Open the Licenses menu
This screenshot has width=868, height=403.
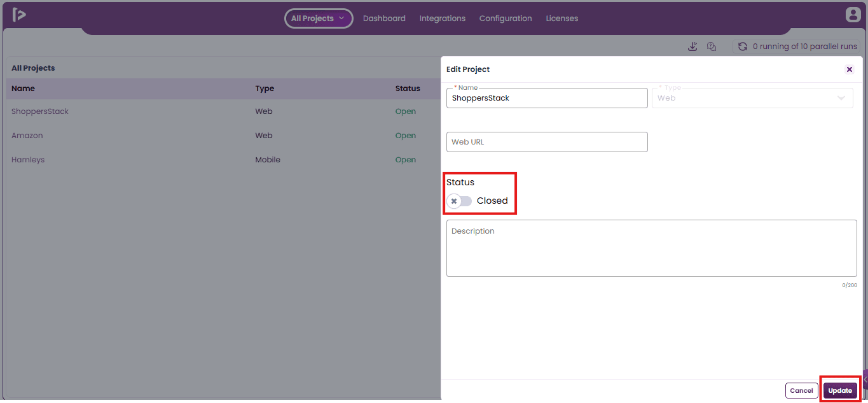(562, 18)
